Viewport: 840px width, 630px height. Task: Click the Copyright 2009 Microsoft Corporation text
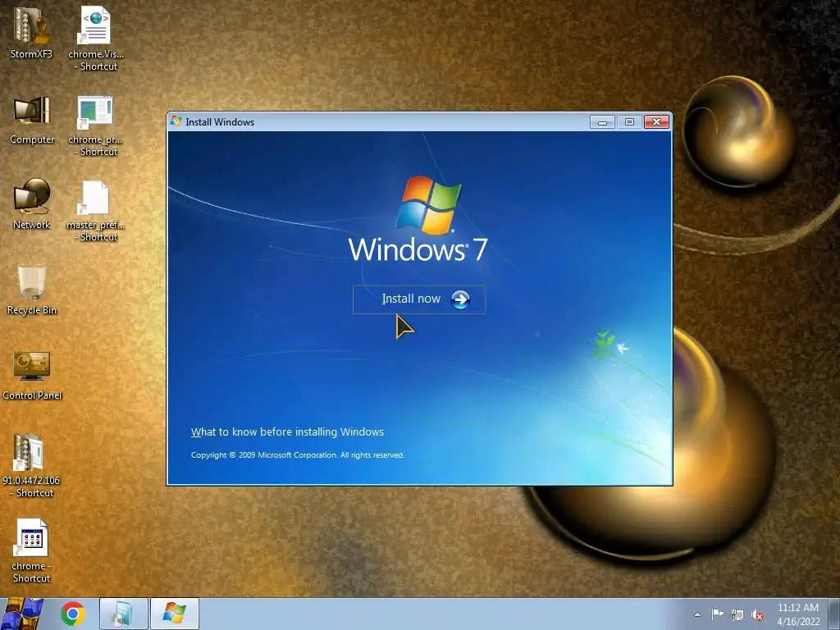click(x=297, y=454)
